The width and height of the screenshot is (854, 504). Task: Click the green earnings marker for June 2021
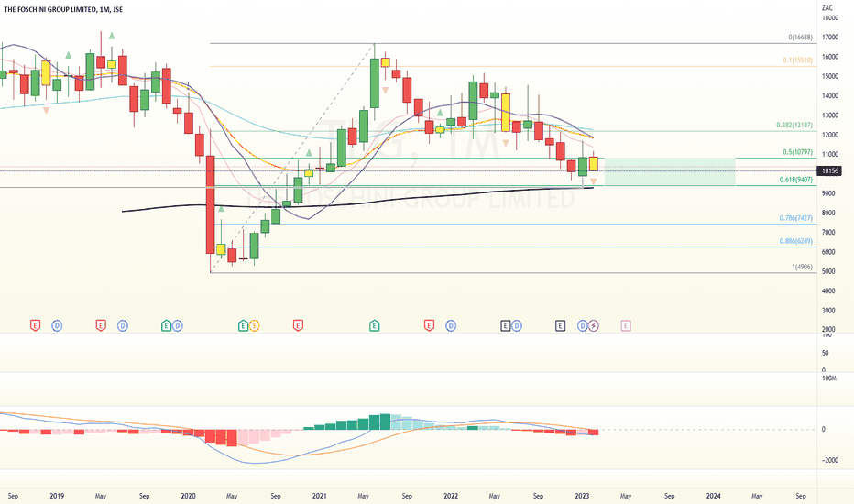374,326
